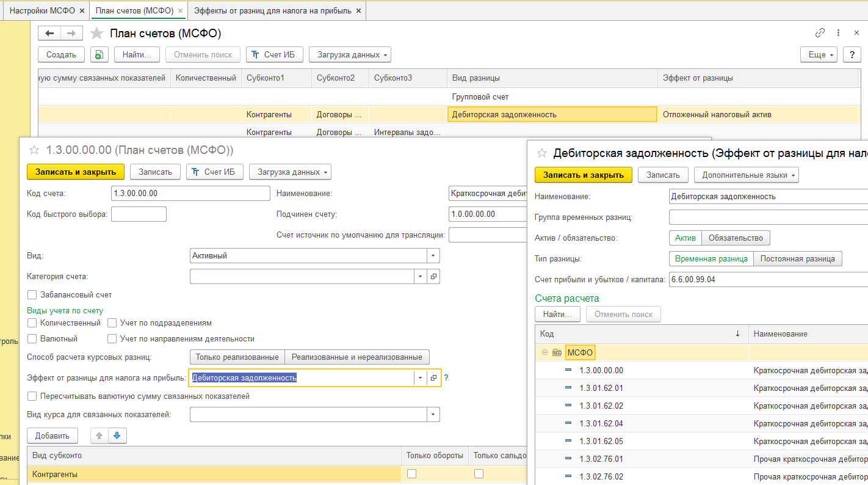Image resolution: width=868 pixels, height=485 pixels.
Task: Get link icon in top right corner
Action: point(820,33)
